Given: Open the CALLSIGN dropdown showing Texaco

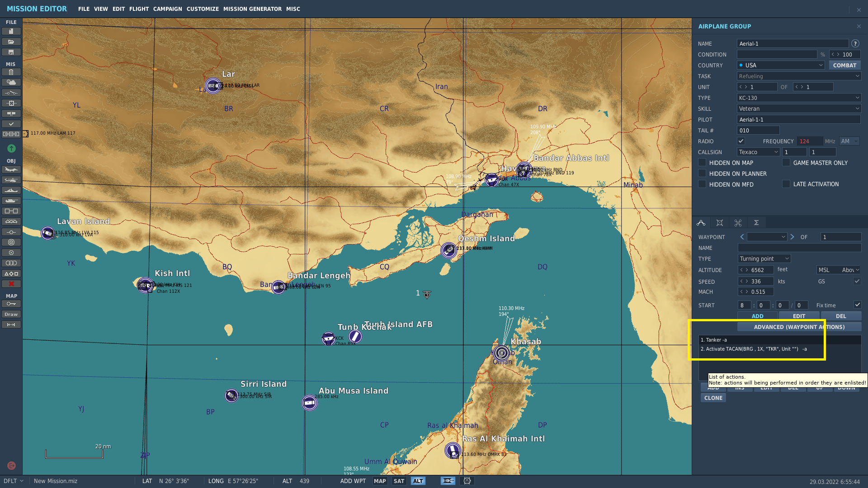Looking at the screenshot, I should tap(758, 152).
